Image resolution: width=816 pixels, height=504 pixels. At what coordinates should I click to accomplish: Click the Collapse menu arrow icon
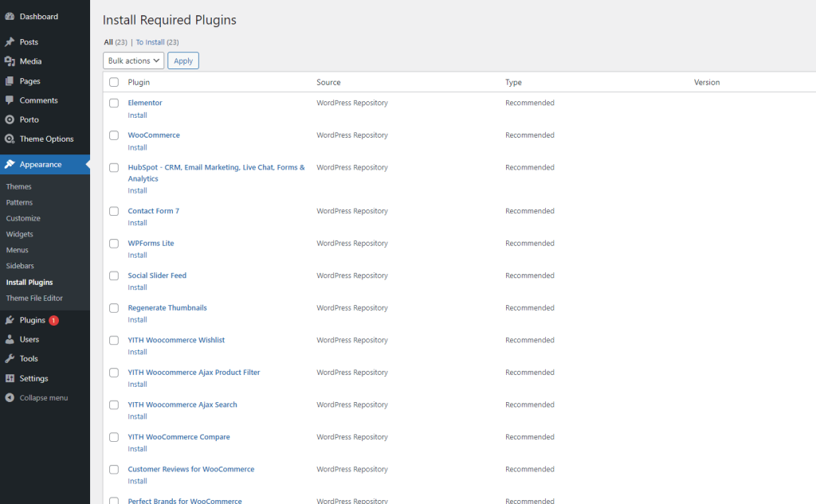pyautogui.click(x=10, y=397)
